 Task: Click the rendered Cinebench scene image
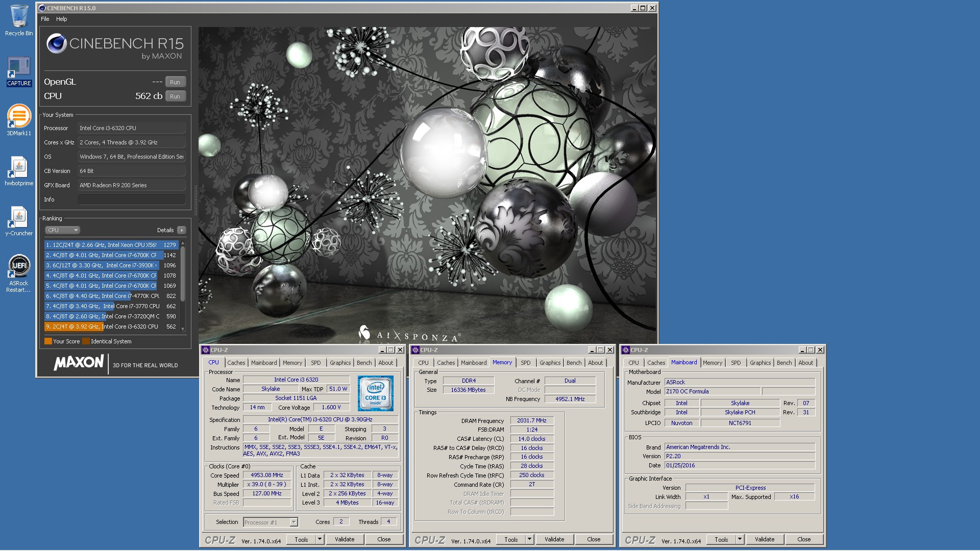pyautogui.click(x=427, y=185)
